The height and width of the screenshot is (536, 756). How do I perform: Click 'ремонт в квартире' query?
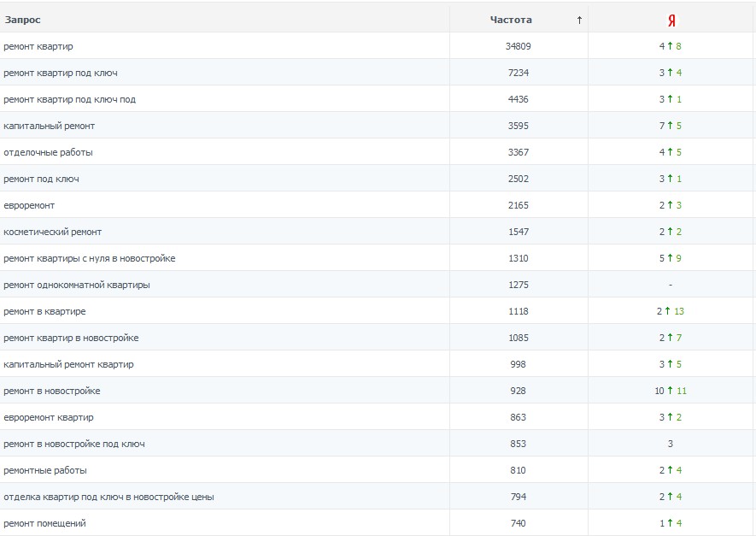click(x=44, y=312)
